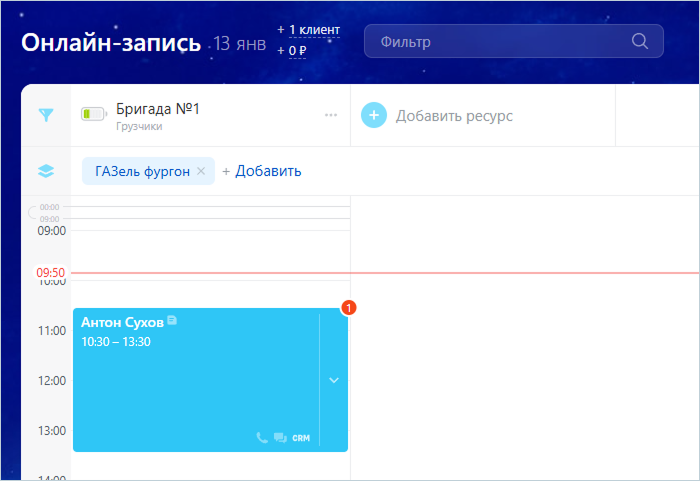This screenshot has height=481, width=700.
Task: Click the 13 янв date label
Action: click(x=240, y=44)
